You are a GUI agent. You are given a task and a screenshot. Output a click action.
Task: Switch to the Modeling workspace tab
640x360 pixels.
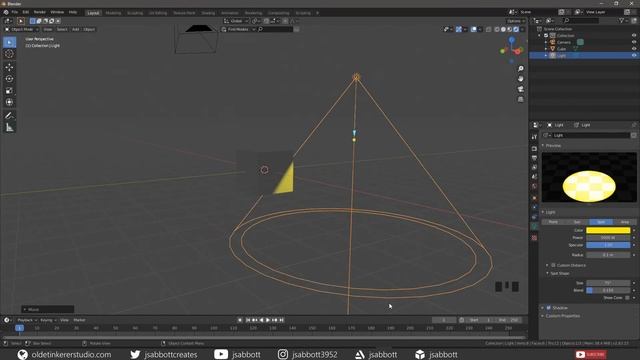pos(113,13)
